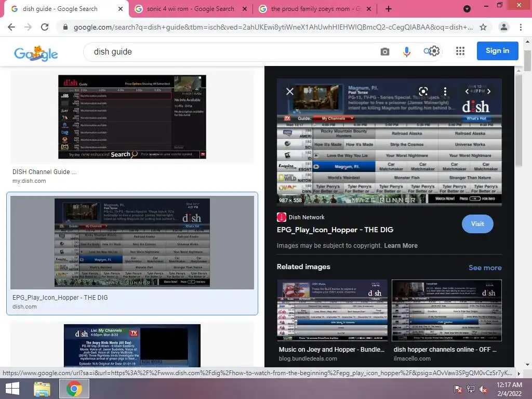532x399 pixels.
Task: Open File Explorer from taskbar
Action: tap(42, 389)
